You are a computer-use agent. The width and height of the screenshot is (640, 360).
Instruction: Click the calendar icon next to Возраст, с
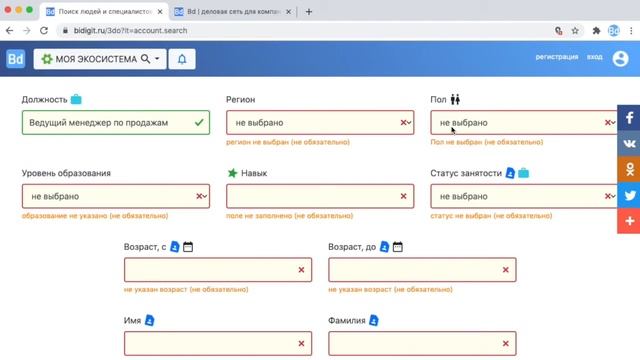188,247
